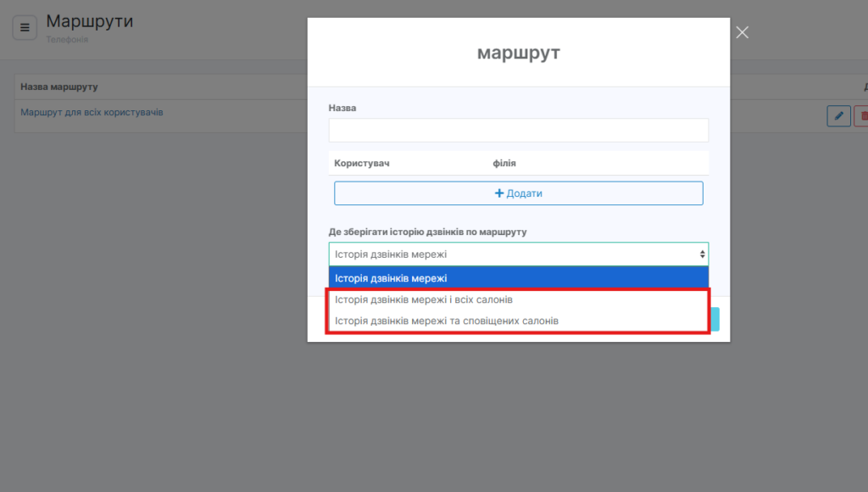This screenshot has width=868, height=492.
Task: Click the red trash delete icon
Action: (x=862, y=115)
